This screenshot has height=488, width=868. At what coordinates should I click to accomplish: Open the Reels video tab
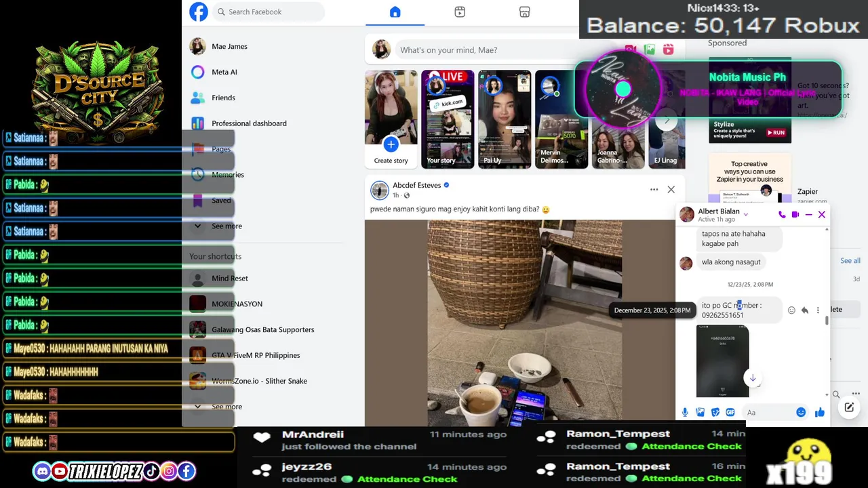[x=460, y=12]
